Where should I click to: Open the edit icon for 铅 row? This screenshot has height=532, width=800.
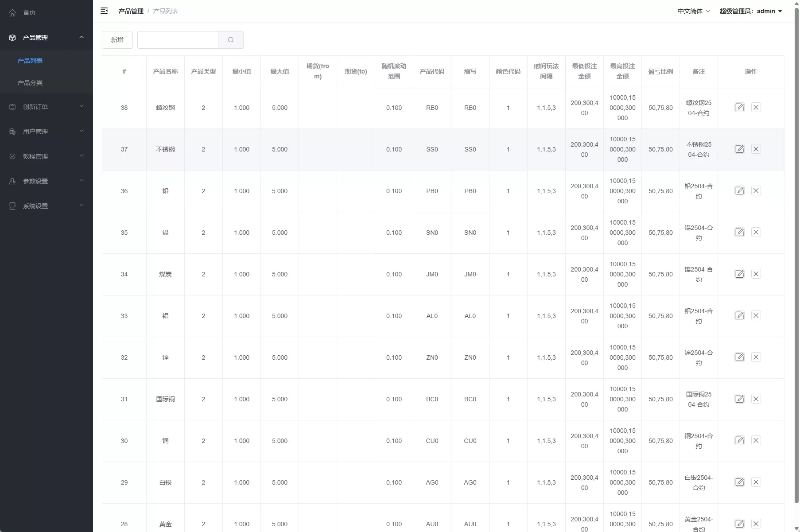pyautogui.click(x=739, y=191)
